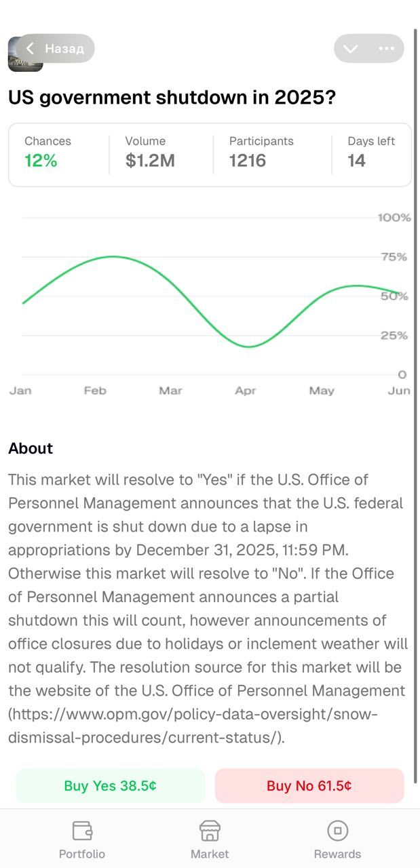Viewport: 420px width, 868px height.
Task: Click the Rewards circle icon
Action: pos(337,831)
